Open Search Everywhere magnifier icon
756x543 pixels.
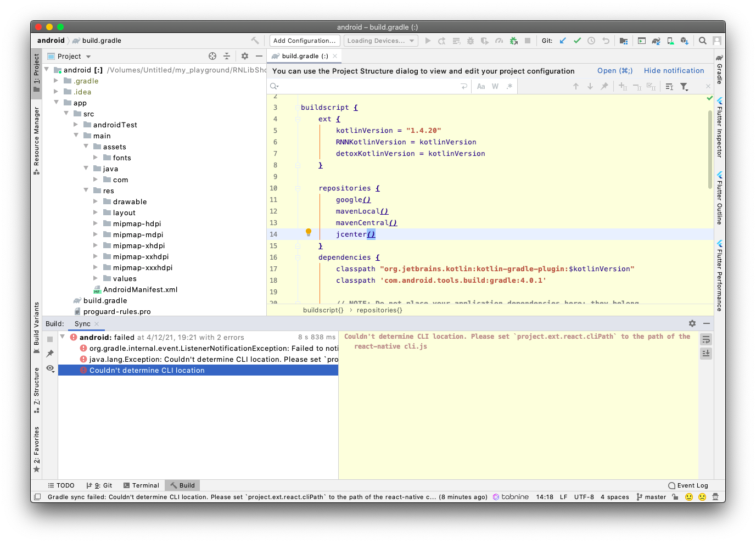point(703,40)
